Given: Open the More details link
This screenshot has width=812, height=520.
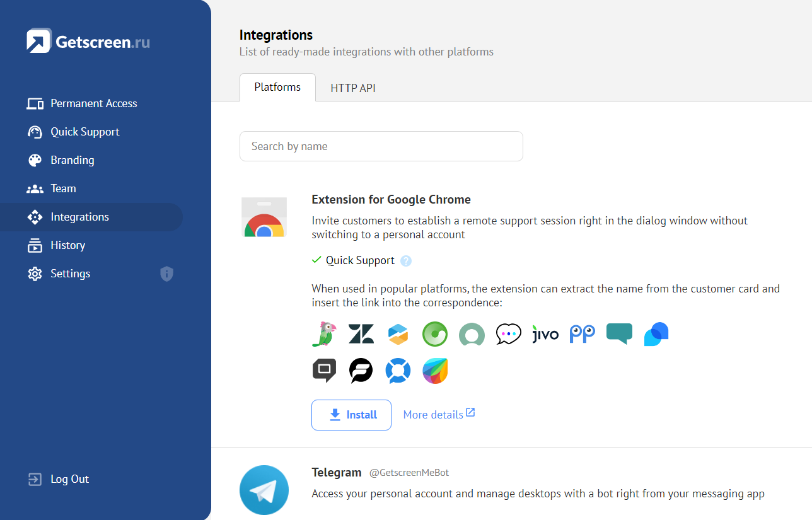Looking at the screenshot, I should [x=439, y=414].
